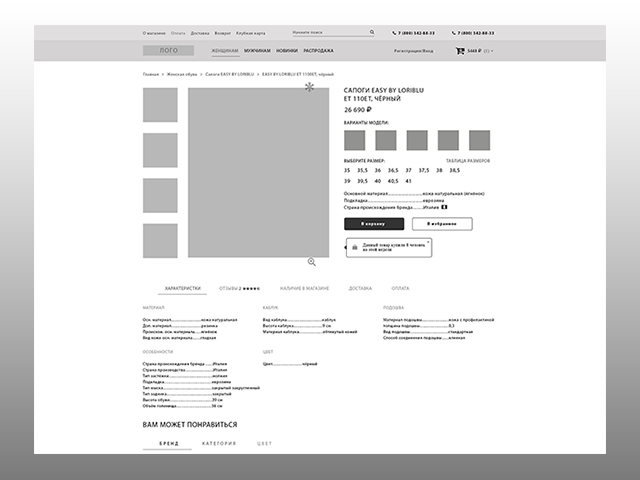
Task: Click the search magnifier icon
Action: point(372,32)
